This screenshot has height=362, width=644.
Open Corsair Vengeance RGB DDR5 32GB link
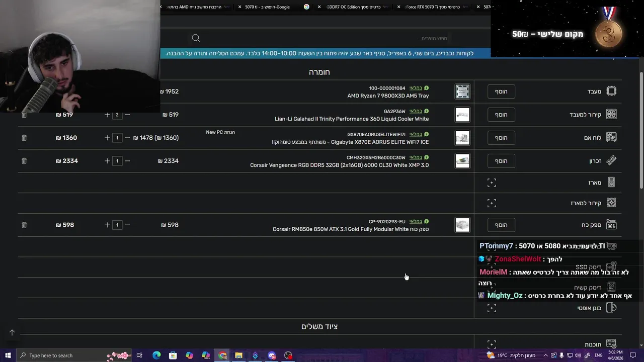click(x=340, y=165)
